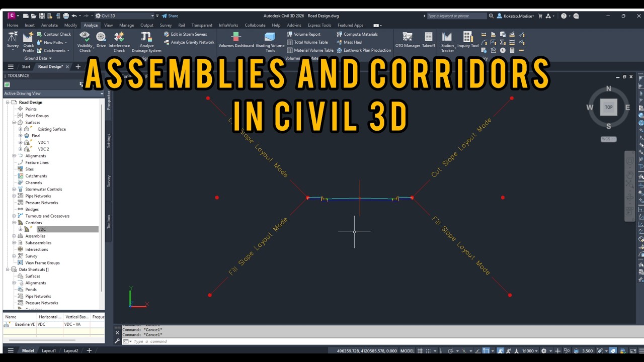Switch to the Annotate ribbon tab
Viewport: 644px width, 362px height.
49,25
